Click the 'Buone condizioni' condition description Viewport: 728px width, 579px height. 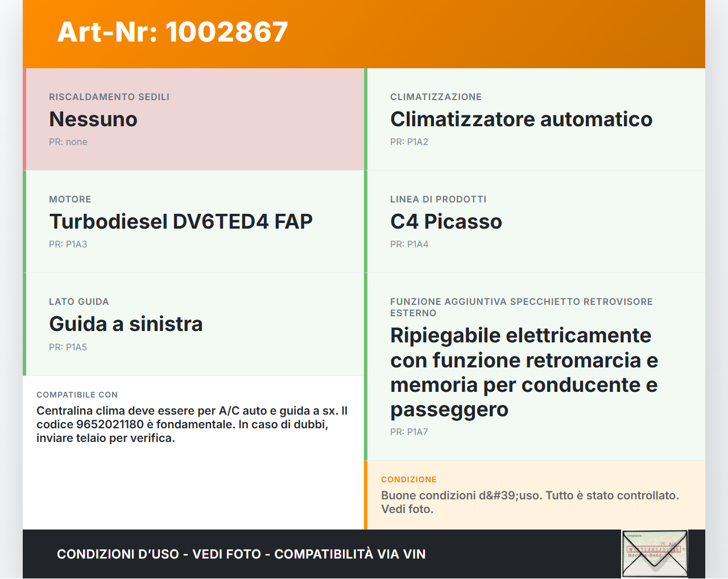click(530, 502)
